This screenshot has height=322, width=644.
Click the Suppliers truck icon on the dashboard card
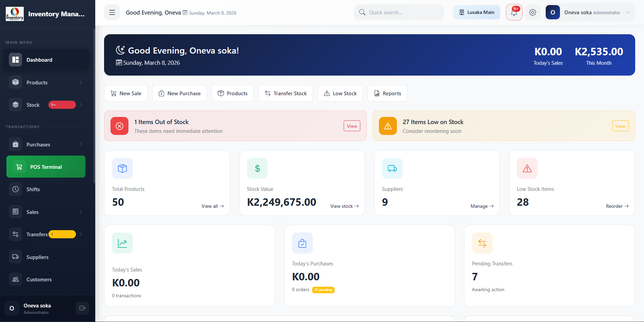click(x=392, y=168)
